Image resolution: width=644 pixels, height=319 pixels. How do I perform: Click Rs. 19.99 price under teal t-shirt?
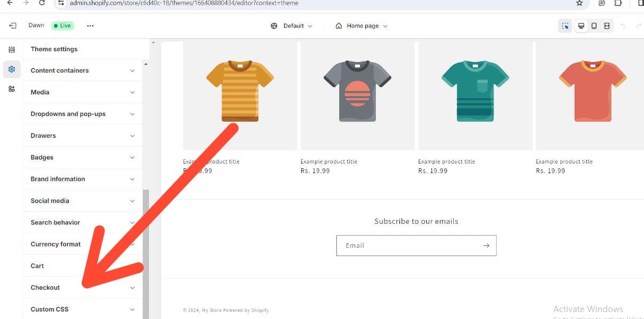433,171
